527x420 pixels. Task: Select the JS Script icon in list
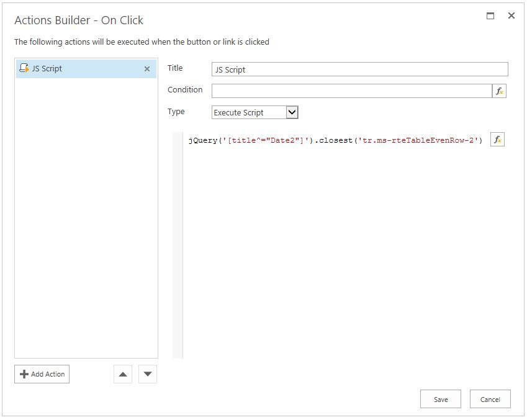pos(24,68)
